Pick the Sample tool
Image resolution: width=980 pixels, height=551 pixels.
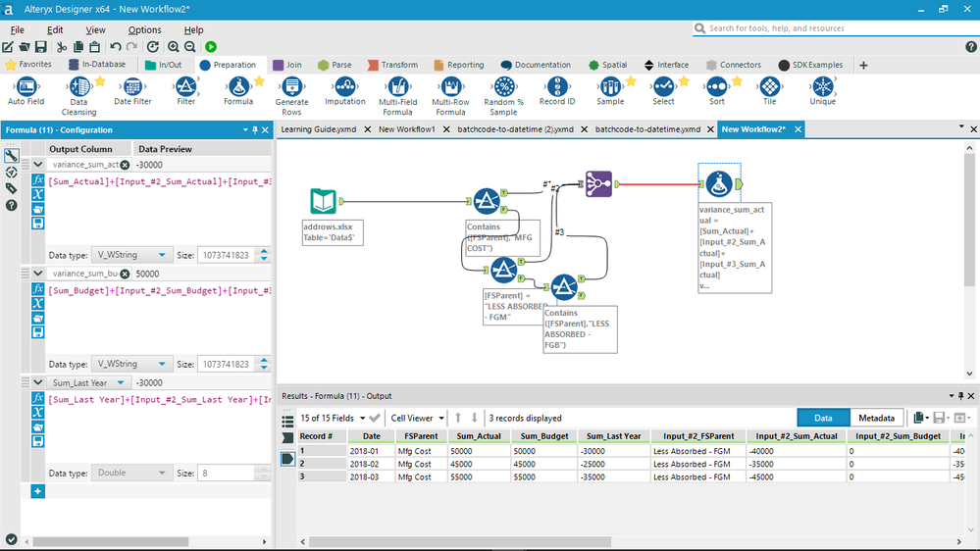[x=610, y=91]
